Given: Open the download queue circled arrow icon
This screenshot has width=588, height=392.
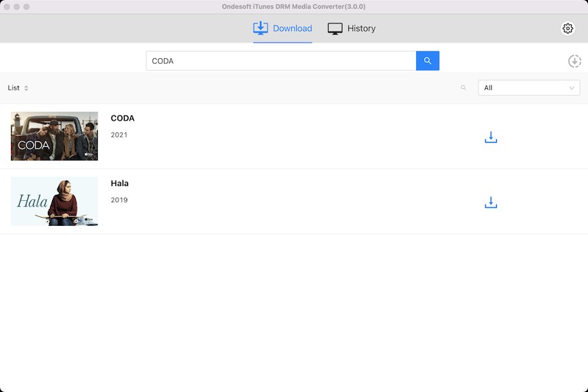Looking at the screenshot, I should (574, 62).
